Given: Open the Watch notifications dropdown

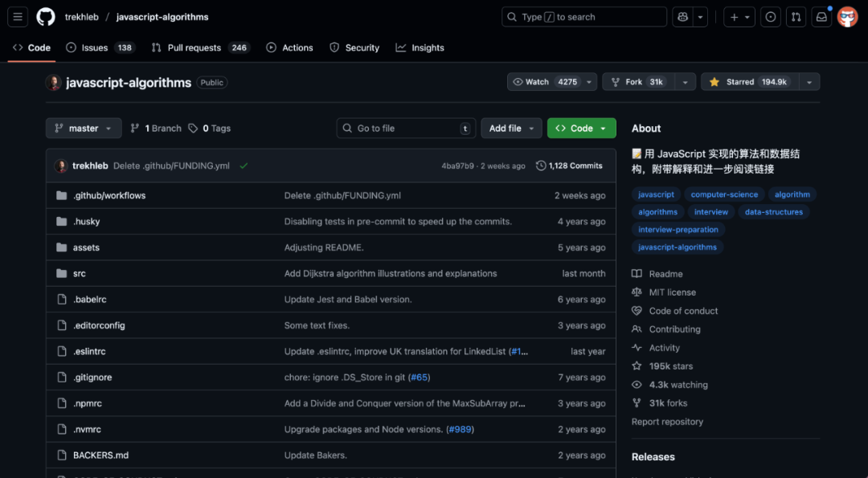Looking at the screenshot, I should click(x=552, y=82).
